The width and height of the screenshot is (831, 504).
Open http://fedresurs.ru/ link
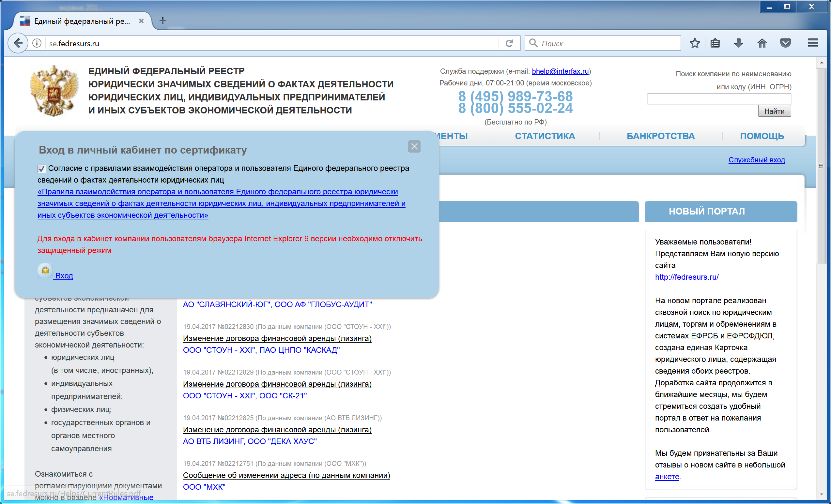[x=687, y=277]
